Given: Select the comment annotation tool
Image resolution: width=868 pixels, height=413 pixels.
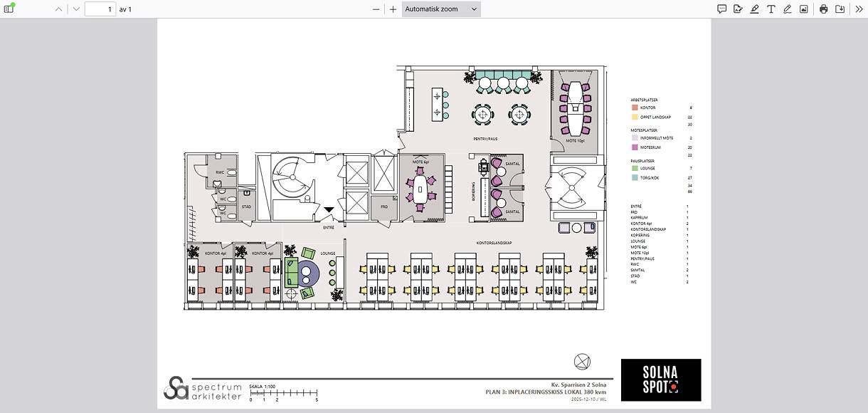Looking at the screenshot, I should pos(721,9).
